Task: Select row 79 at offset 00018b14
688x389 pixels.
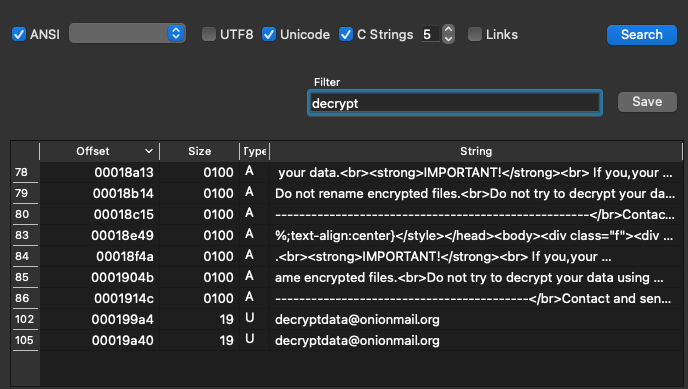Action: click(347, 193)
